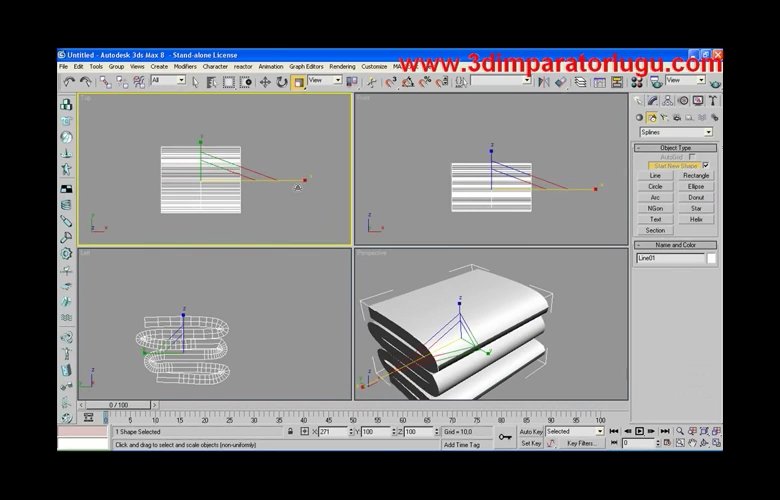Screen dimensions: 780x500
Task: Open the Graph Editors menu
Action: 306,66
